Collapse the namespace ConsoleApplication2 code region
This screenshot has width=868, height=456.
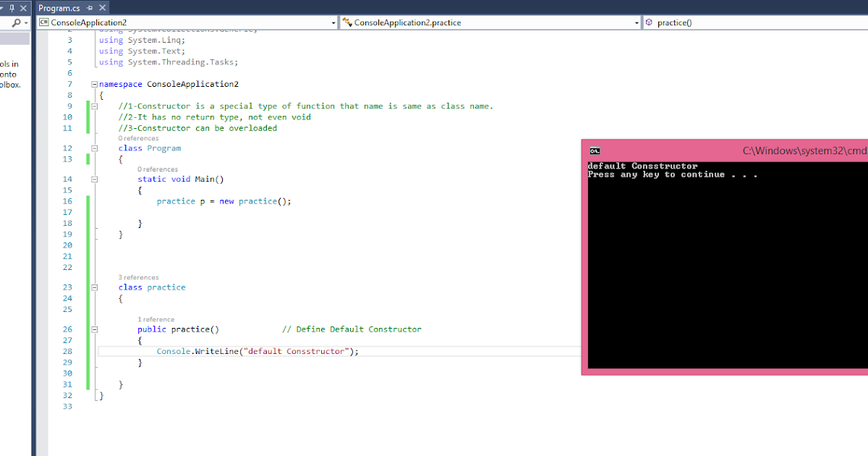(x=94, y=84)
